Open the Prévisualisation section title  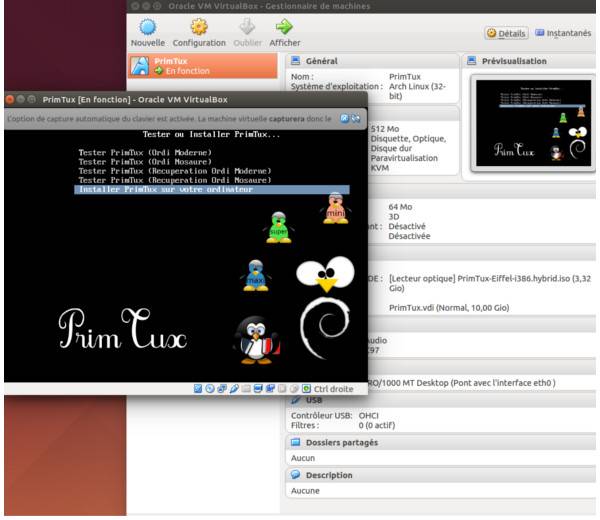pos(514,61)
